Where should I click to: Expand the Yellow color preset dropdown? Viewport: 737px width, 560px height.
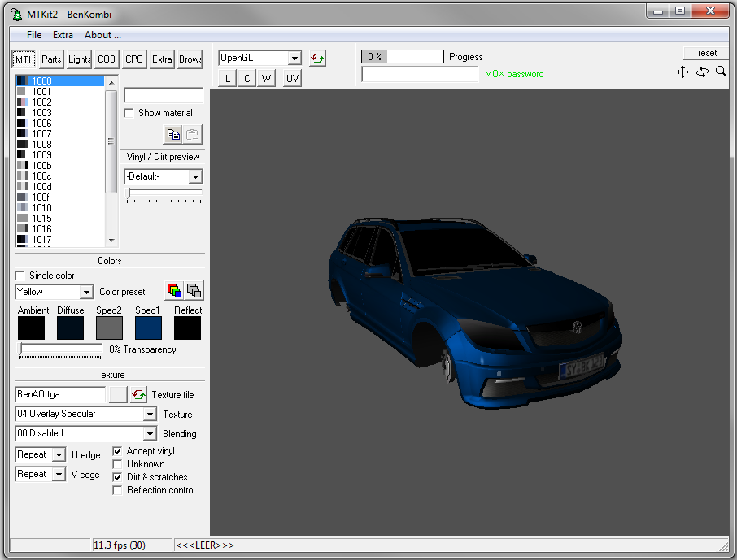[x=86, y=292]
